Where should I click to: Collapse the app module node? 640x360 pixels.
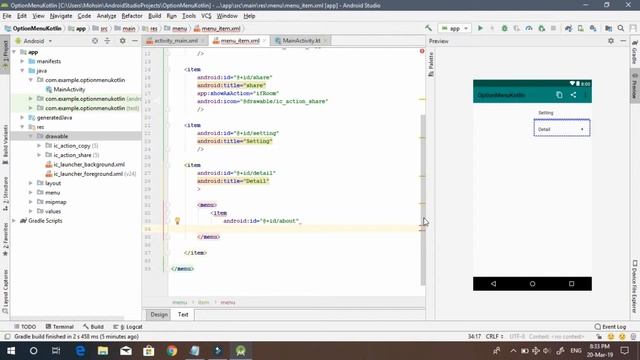coord(15,52)
